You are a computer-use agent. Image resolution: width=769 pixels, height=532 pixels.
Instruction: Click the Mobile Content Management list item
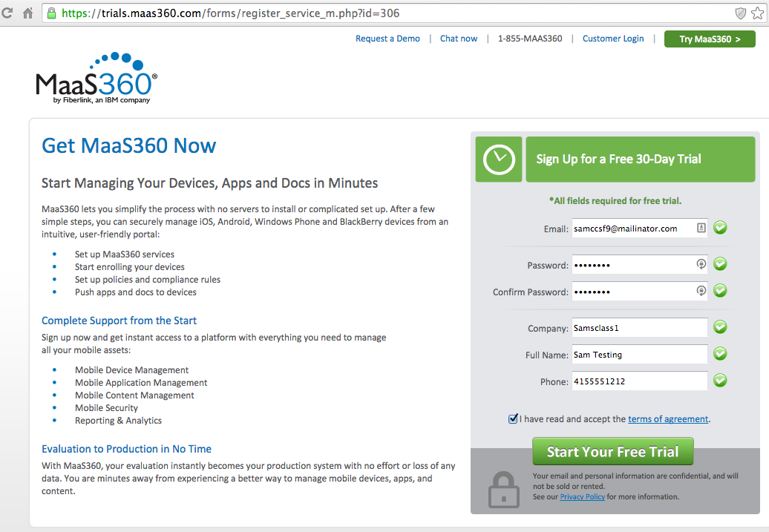point(134,395)
